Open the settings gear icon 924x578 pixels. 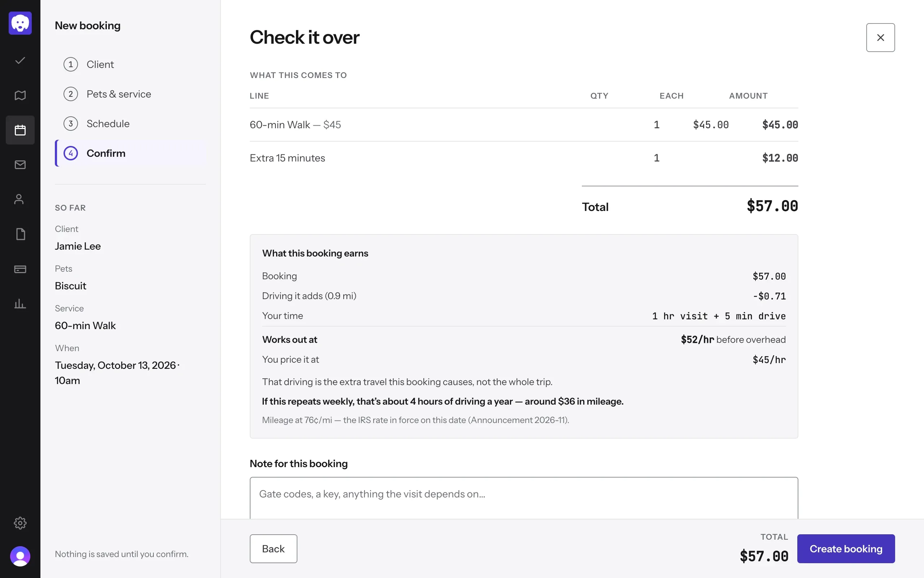click(20, 523)
